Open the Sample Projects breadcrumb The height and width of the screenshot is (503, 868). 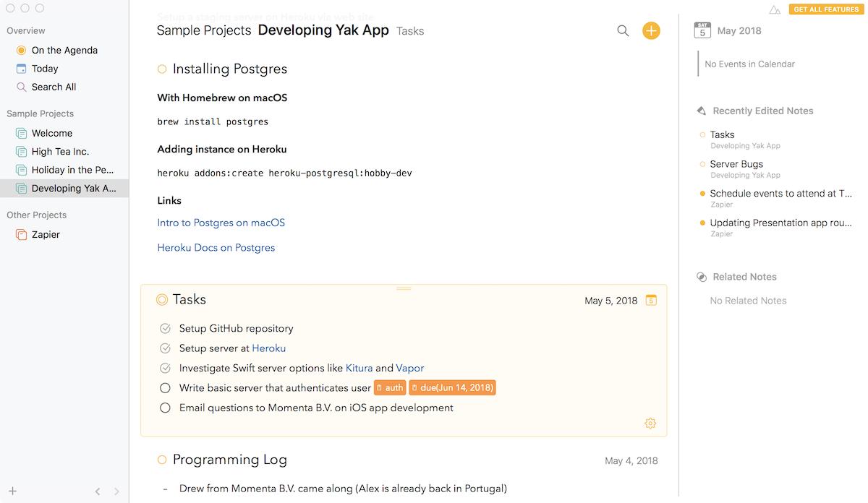[204, 31]
